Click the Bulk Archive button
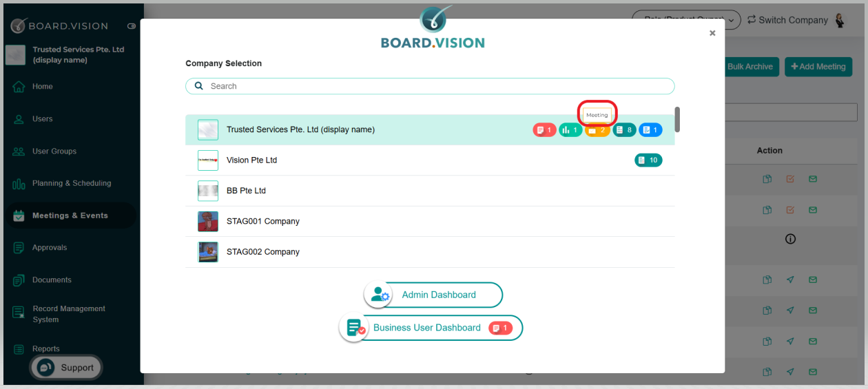This screenshot has height=389, width=868. [750, 67]
